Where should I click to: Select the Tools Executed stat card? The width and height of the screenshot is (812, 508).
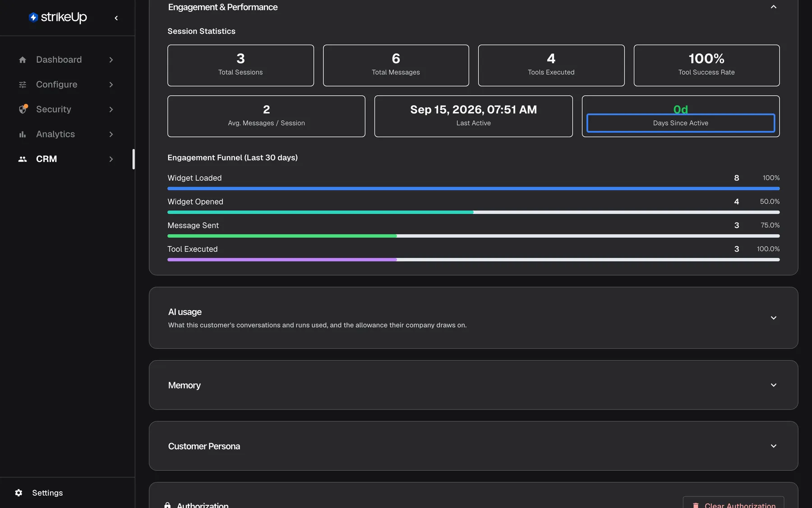tap(551, 65)
